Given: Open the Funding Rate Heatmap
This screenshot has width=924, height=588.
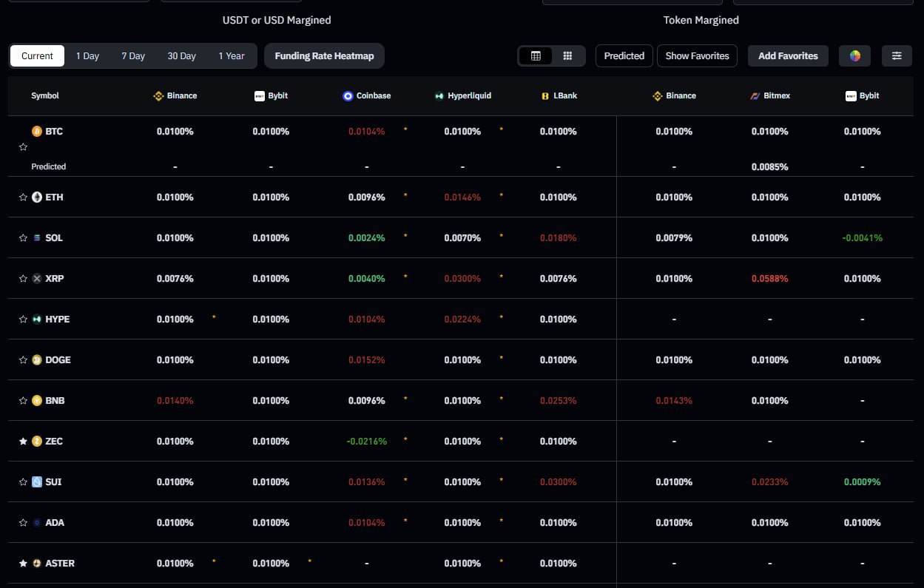Looking at the screenshot, I should [x=323, y=55].
